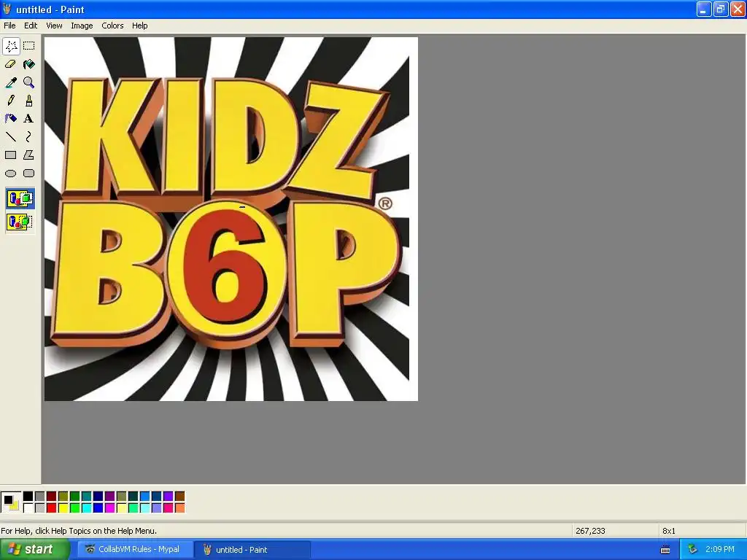The image size is (747, 560).
Task: Select the dark red swatch
Action: (52, 496)
